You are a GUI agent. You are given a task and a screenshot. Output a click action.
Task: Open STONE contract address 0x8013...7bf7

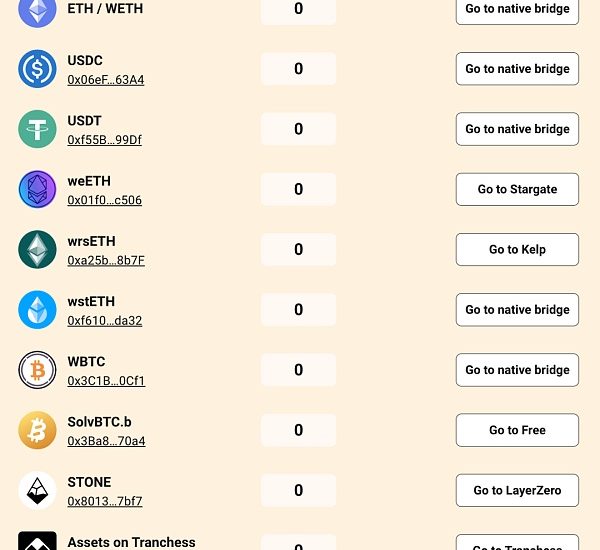tap(105, 501)
